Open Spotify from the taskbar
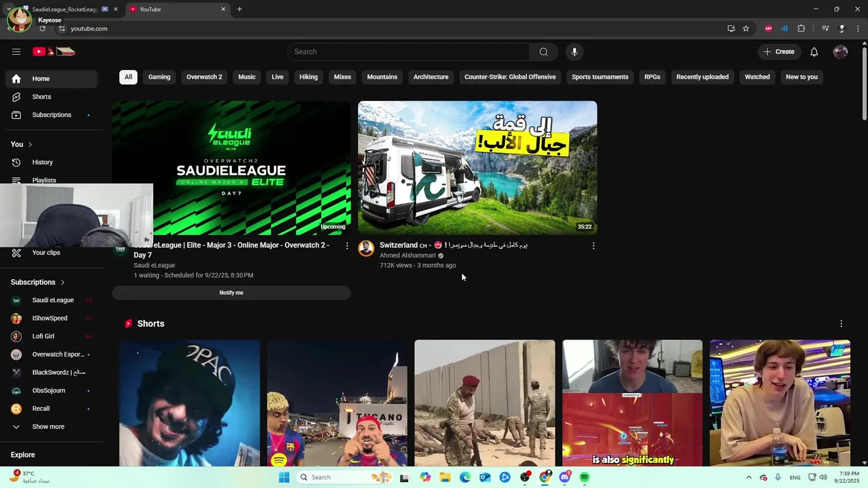Viewport: 868px width, 488px height. (x=585, y=477)
